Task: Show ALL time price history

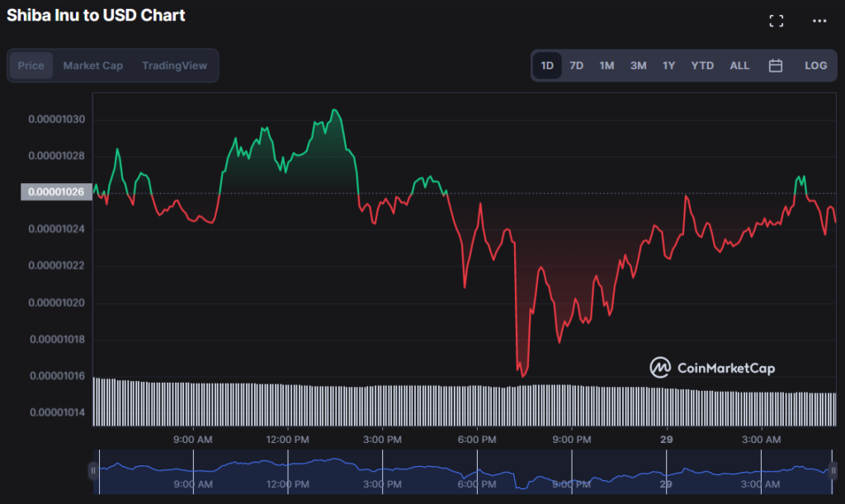Action: tap(739, 66)
